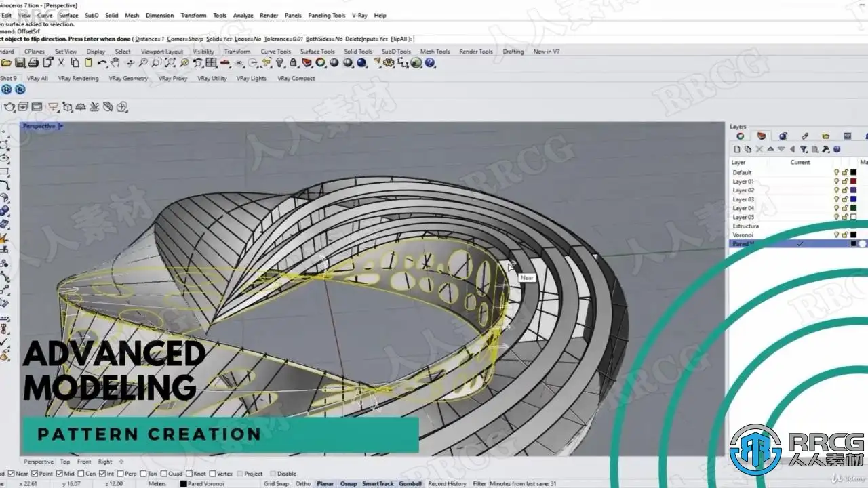Enable the Cen osnap checkbox
This screenshot has width=868, height=488.
tap(81, 474)
